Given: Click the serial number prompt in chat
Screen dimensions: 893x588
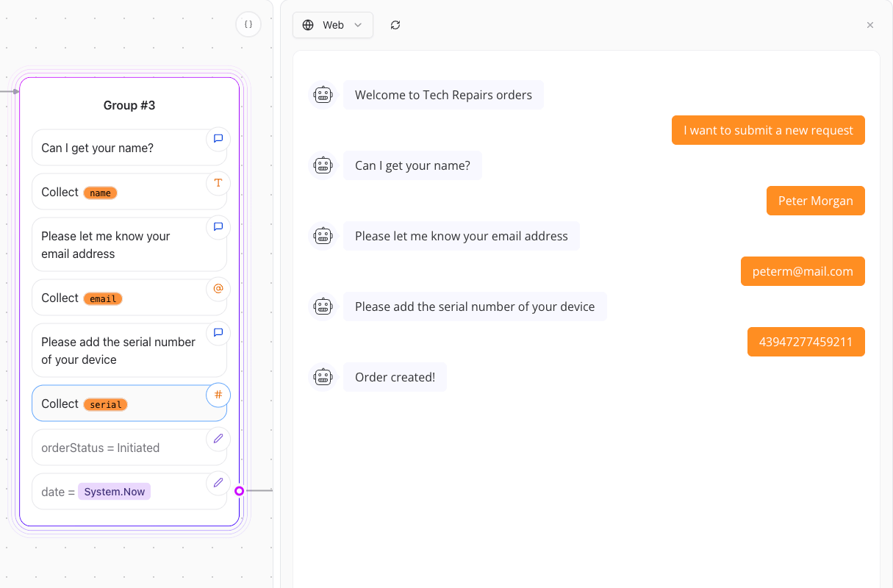Looking at the screenshot, I should click(475, 306).
